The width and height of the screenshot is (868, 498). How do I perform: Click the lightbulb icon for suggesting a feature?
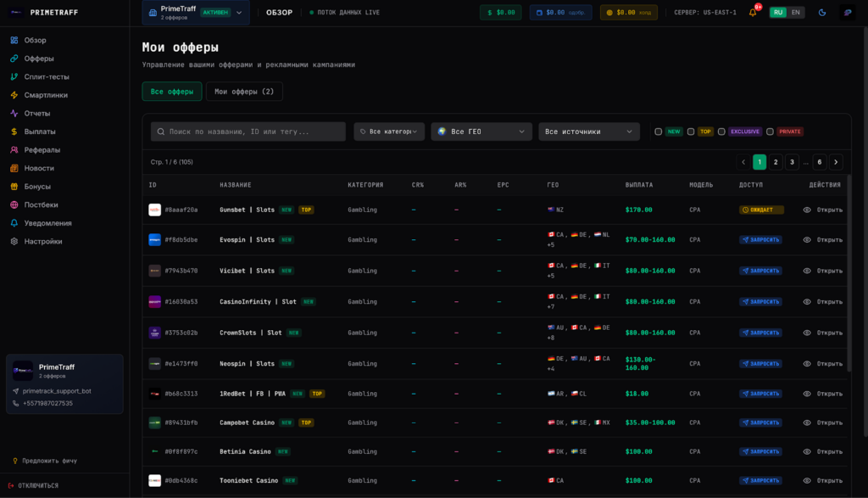(x=15, y=461)
